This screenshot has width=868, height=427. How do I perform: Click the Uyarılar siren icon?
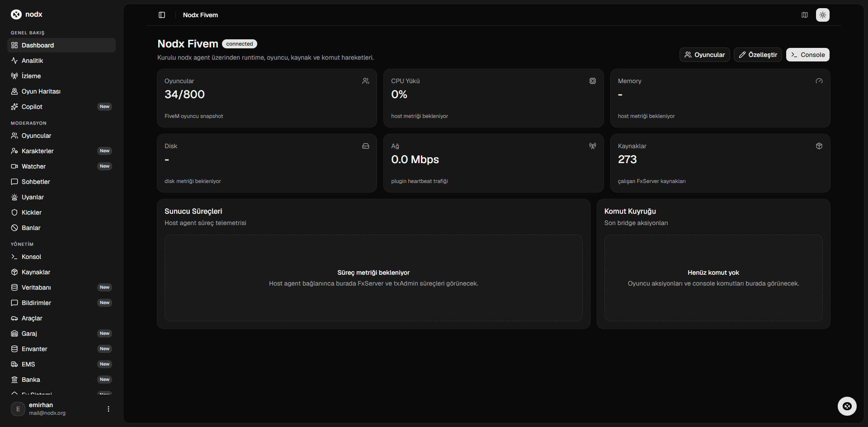click(x=14, y=197)
